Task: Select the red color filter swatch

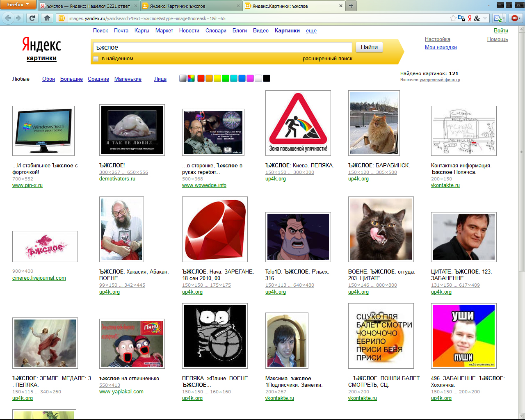Action: pos(201,78)
